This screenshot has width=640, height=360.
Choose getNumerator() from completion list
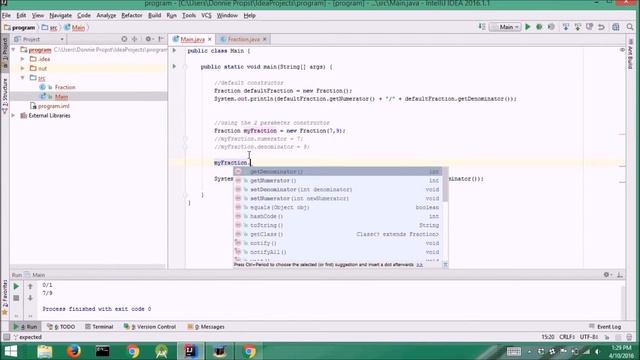coord(337,180)
